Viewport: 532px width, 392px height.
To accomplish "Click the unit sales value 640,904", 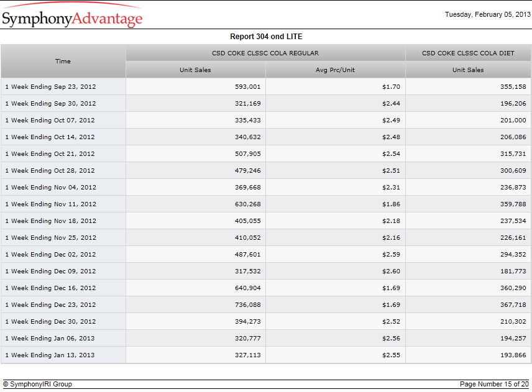I will pos(248,288).
